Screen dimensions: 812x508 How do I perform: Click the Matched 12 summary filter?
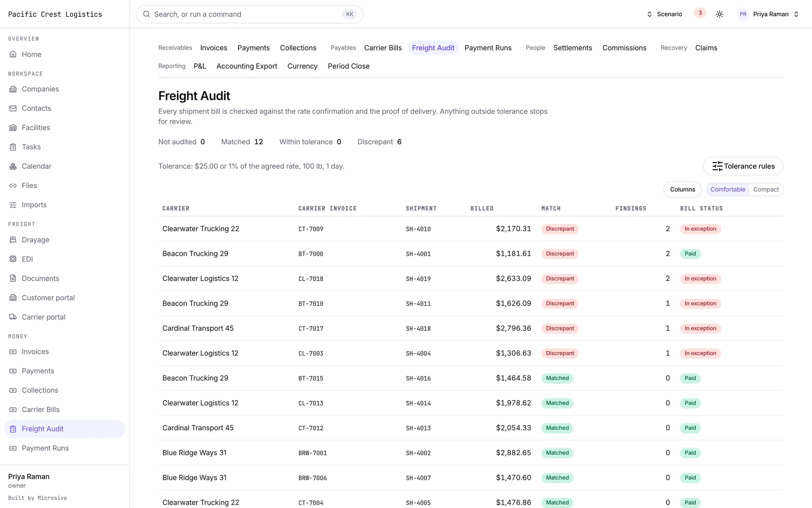click(x=242, y=142)
